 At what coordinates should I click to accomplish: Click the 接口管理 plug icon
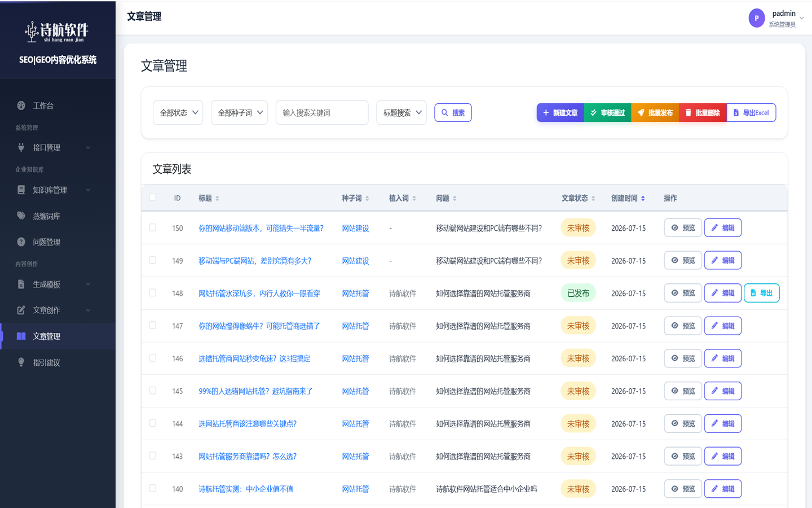(x=21, y=147)
